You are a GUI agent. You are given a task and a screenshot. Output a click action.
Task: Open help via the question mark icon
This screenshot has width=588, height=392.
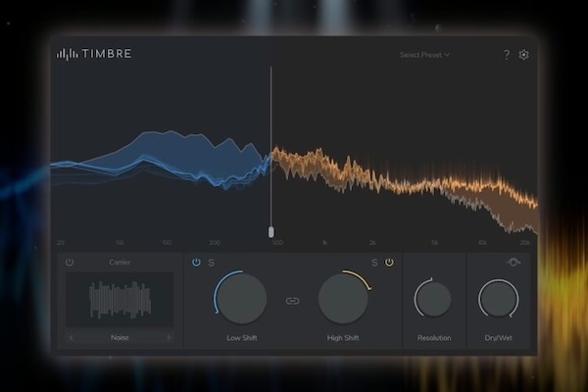507,55
